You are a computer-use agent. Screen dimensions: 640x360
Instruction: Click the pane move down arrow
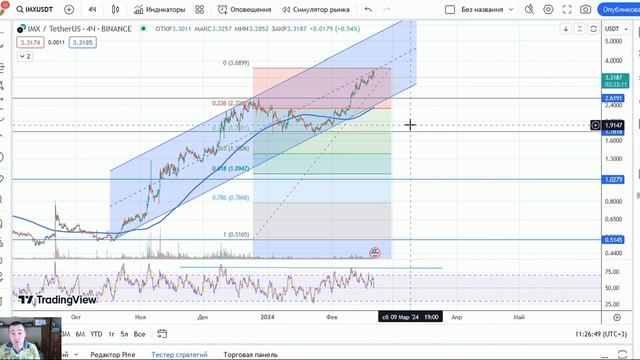pyautogui.click(x=566, y=29)
